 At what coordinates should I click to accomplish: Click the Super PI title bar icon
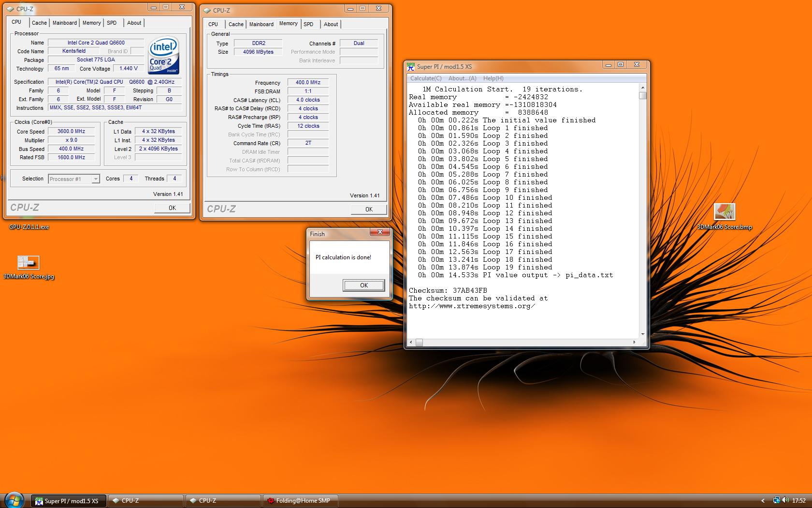411,66
